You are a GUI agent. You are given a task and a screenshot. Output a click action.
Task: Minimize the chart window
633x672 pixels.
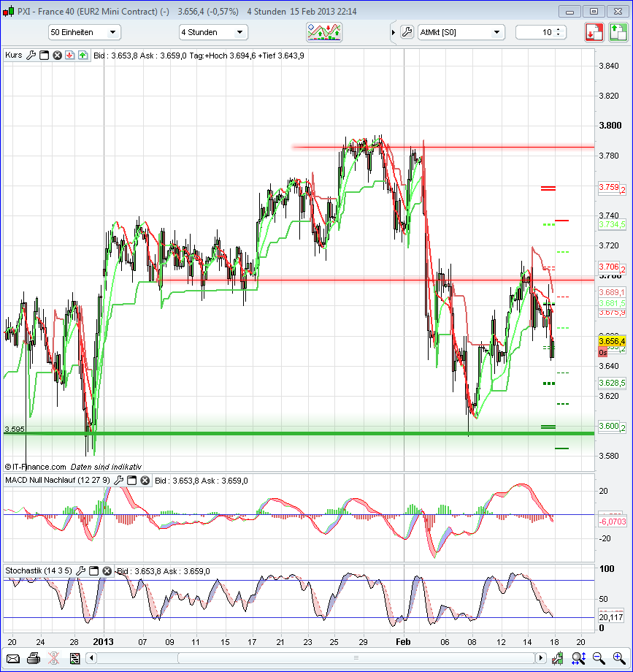(569, 12)
